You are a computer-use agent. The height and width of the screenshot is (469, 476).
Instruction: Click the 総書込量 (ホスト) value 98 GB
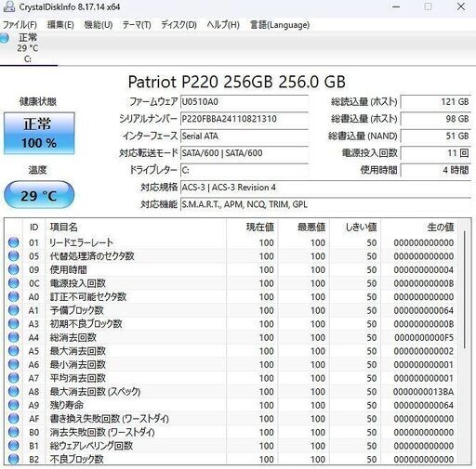[436, 119]
